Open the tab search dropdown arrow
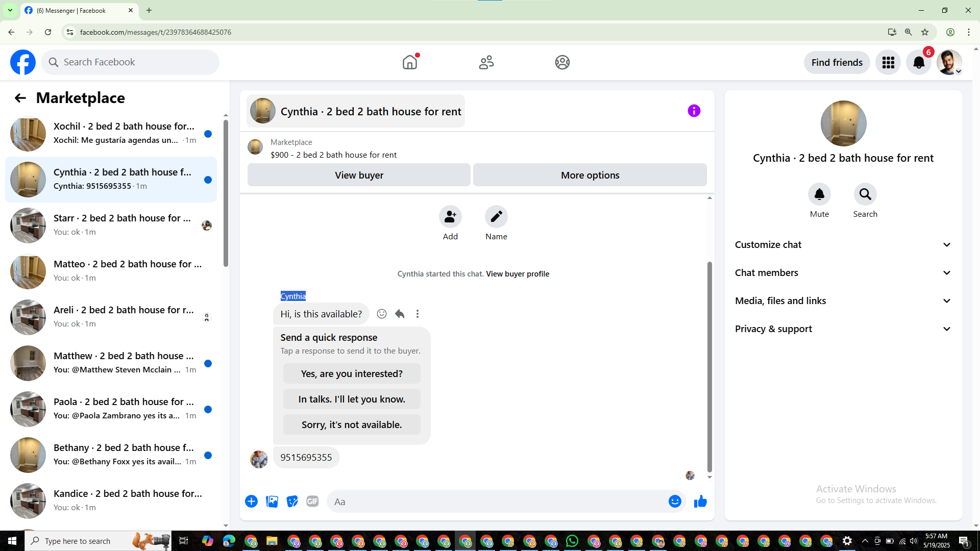 pyautogui.click(x=10, y=10)
